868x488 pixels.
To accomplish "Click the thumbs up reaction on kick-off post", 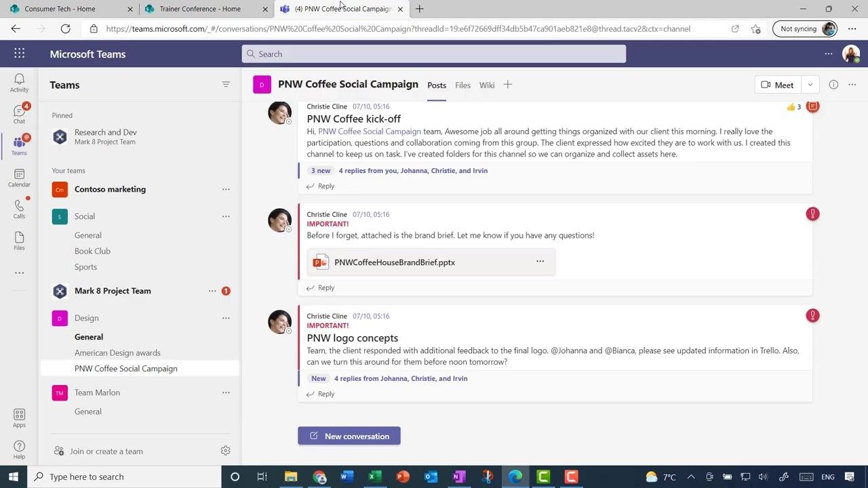I will coord(793,106).
